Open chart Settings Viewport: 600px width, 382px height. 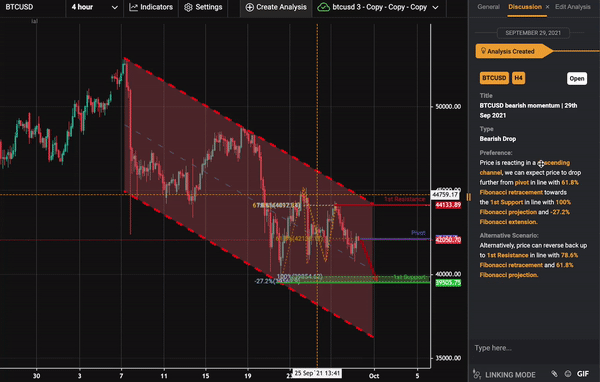pyautogui.click(x=203, y=7)
